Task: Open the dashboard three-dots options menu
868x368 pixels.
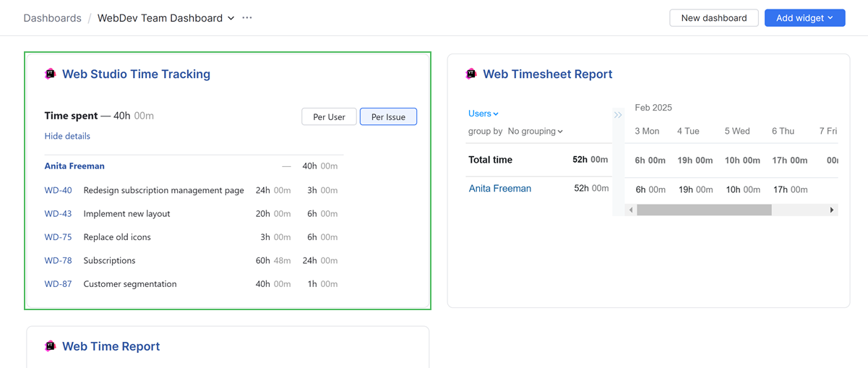Action: pyautogui.click(x=247, y=18)
